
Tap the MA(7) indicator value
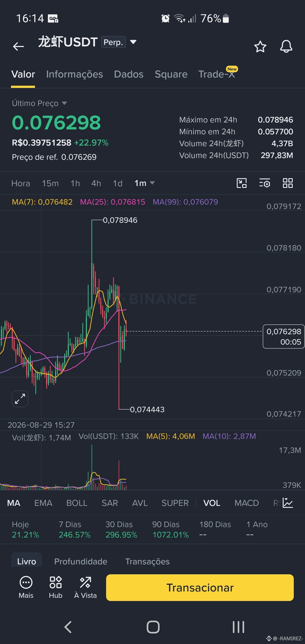tap(42, 202)
